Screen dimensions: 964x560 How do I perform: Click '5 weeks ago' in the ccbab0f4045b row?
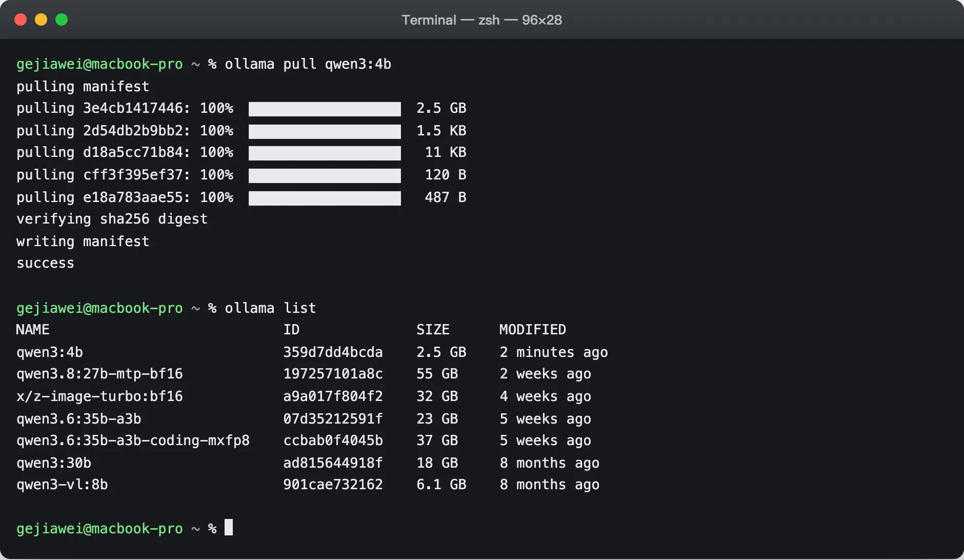pos(545,441)
